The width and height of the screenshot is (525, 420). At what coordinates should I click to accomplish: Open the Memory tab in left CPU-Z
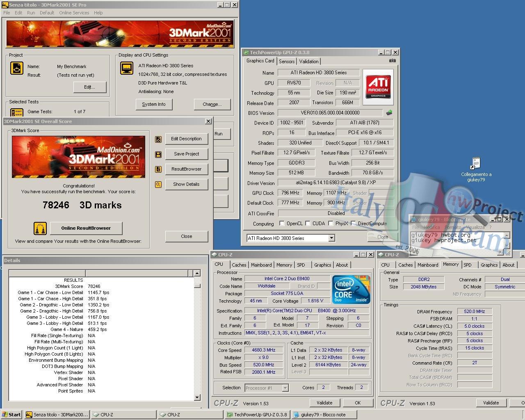click(x=284, y=265)
